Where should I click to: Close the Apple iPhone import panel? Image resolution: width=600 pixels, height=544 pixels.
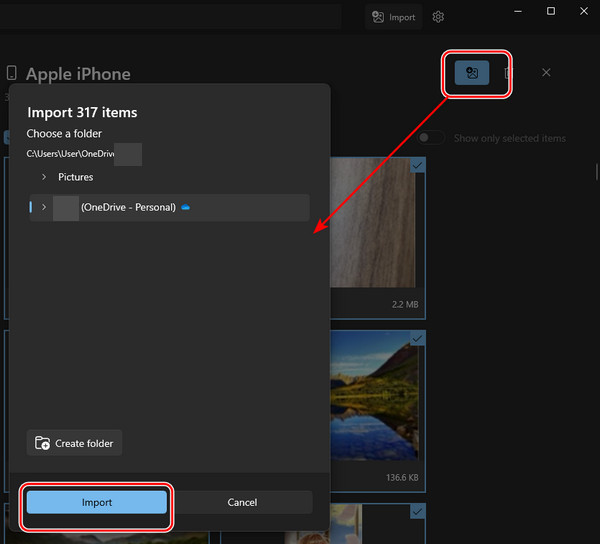click(x=546, y=73)
